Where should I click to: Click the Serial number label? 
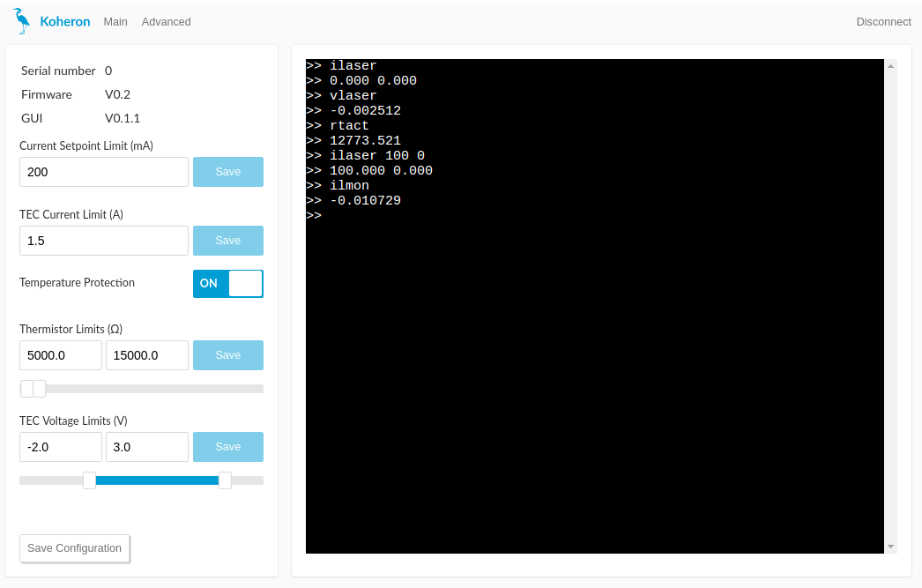tap(58, 71)
